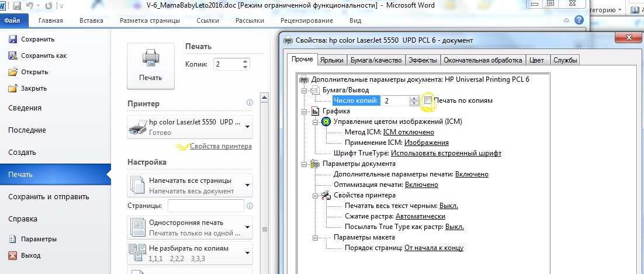Collapse the Графика tree node

304,111
